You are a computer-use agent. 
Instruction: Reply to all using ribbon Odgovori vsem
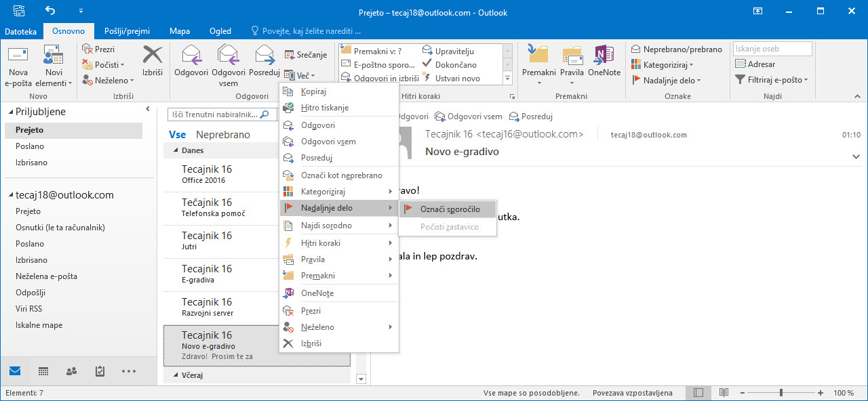229,66
